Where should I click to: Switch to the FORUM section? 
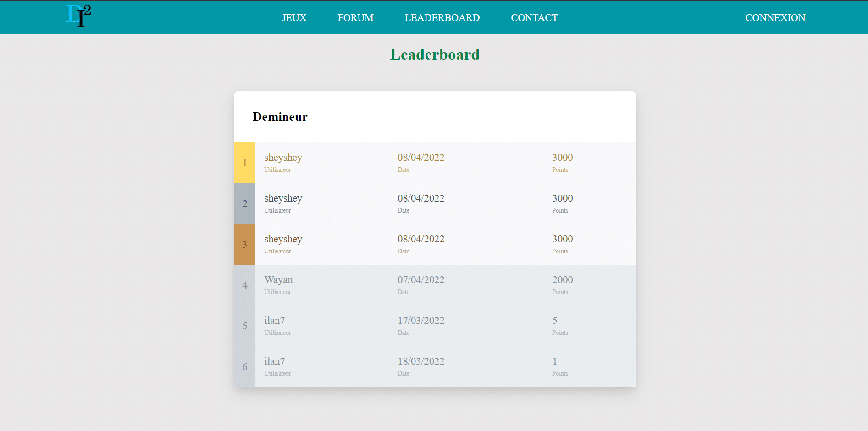[x=355, y=17]
